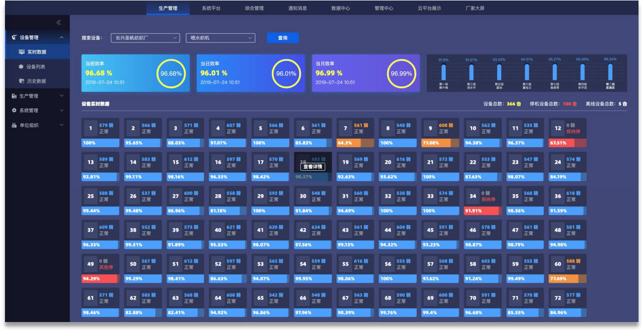Screen dimensions: 644x332
Task: Switch to the 数据中心 top tab
Action: (x=341, y=8)
